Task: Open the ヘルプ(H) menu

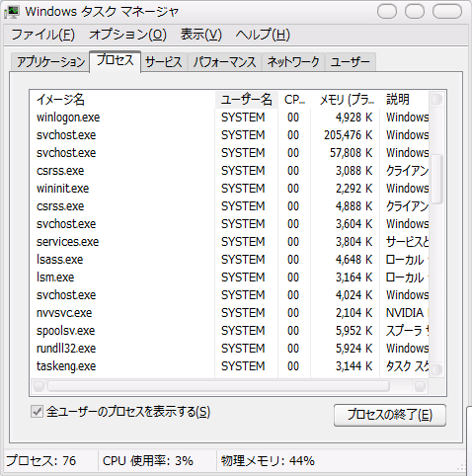Action: (263, 35)
